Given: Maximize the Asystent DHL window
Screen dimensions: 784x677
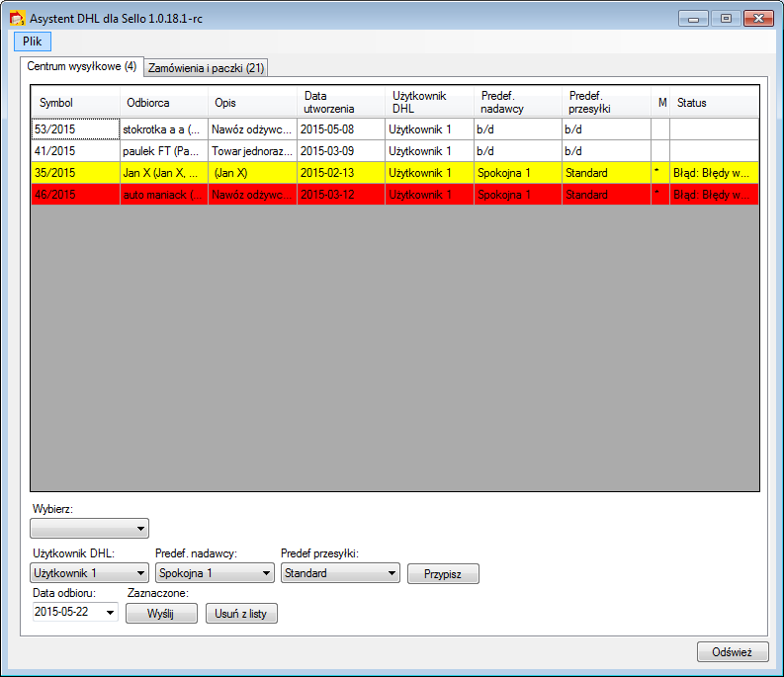Looking at the screenshot, I should pos(726,19).
